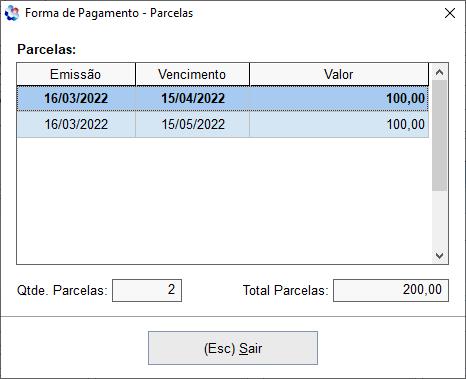Click the first row's emission date 16/03/2022
This screenshot has height=379, width=466.
pos(76,98)
